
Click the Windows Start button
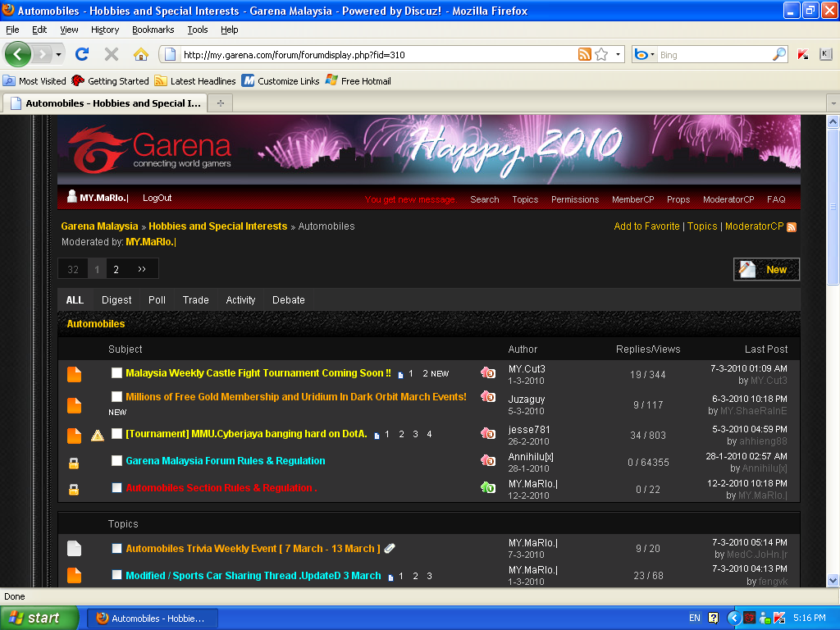point(39,619)
